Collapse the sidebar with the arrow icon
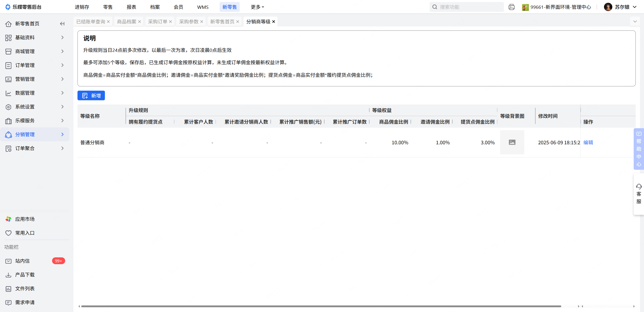This screenshot has height=312, width=644. 62,24
